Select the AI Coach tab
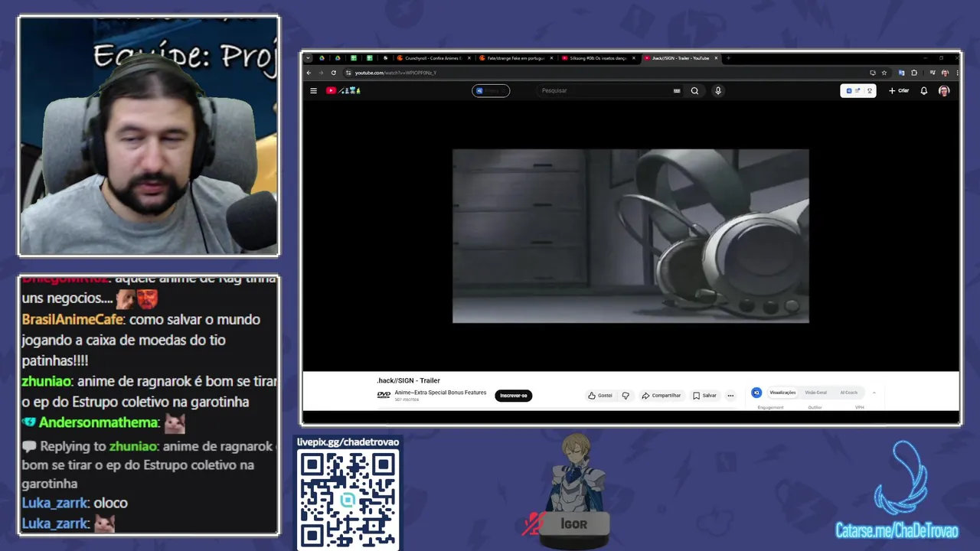 pyautogui.click(x=848, y=393)
